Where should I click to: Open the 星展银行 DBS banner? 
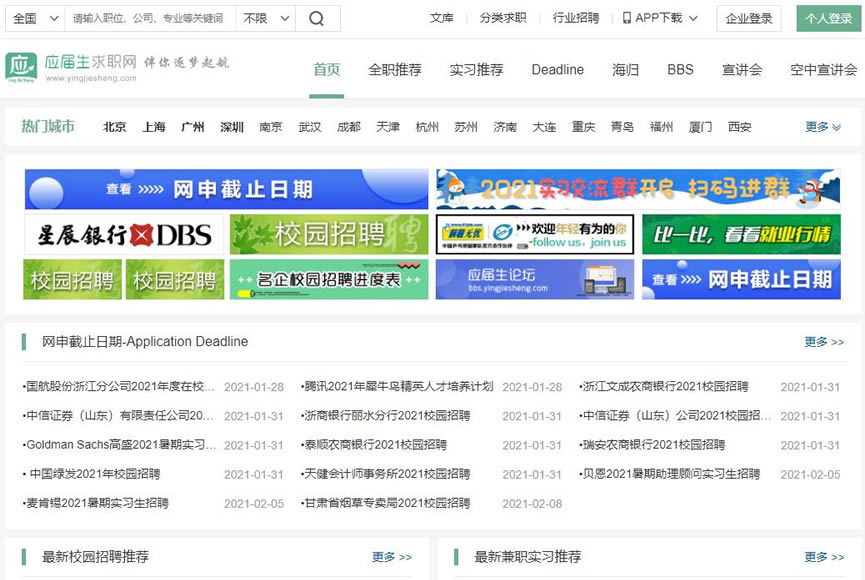pos(124,235)
